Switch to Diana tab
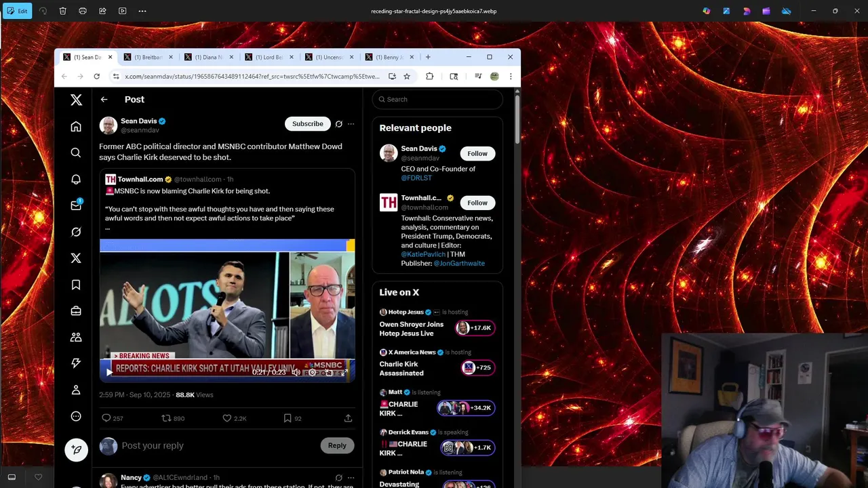This screenshot has width=868, height=488. tap(208, 57)
